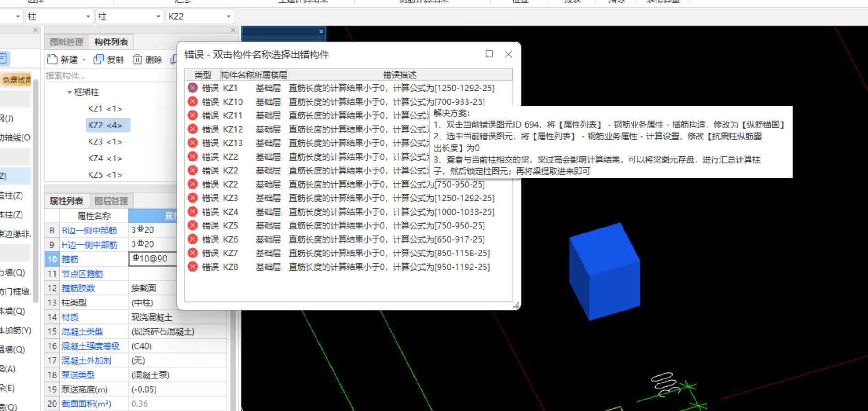The width and height of the screenshot is (868, 411).
Task: Click property row number 13
Action: tap(52, 303)
